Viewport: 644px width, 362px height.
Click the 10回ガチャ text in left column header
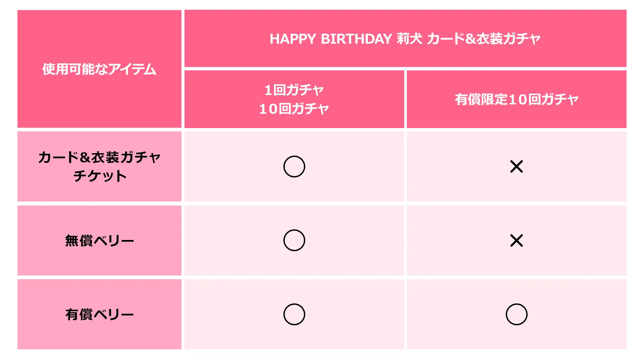click(294, 109)
